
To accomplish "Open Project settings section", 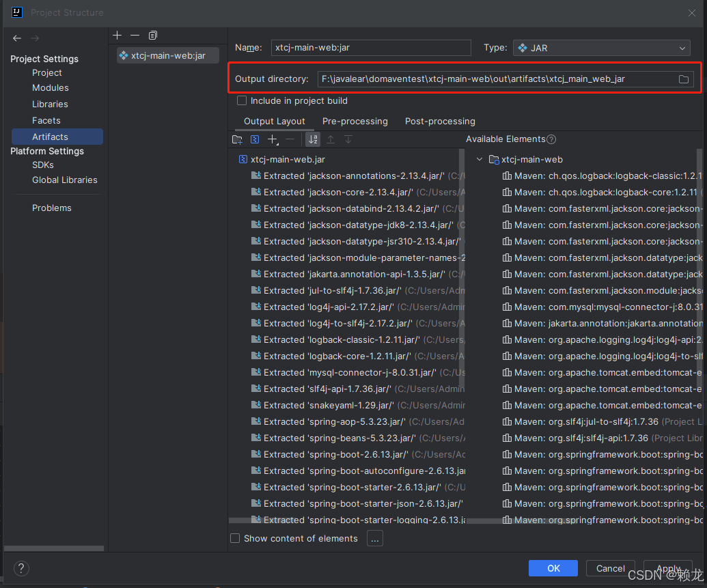I will pos(47,72).
